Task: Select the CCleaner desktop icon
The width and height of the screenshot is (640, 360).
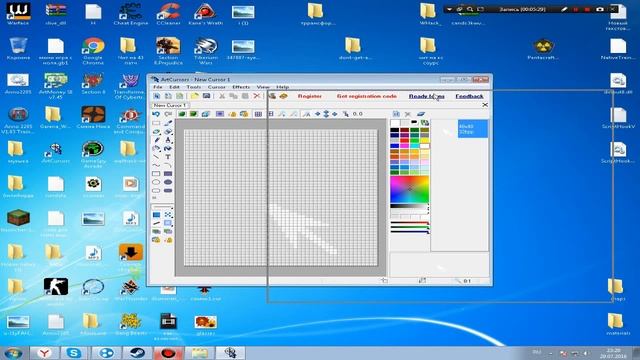Action: (169, 14)
